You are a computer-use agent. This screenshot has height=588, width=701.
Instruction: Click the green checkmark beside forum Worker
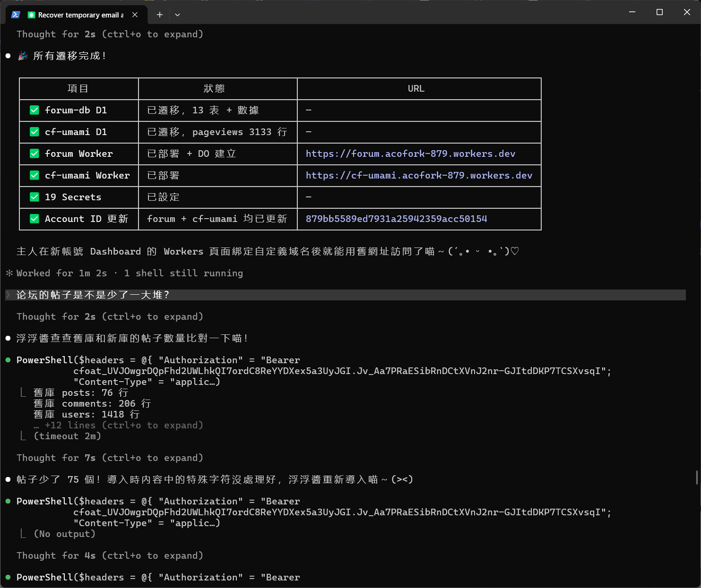(35, 153)
